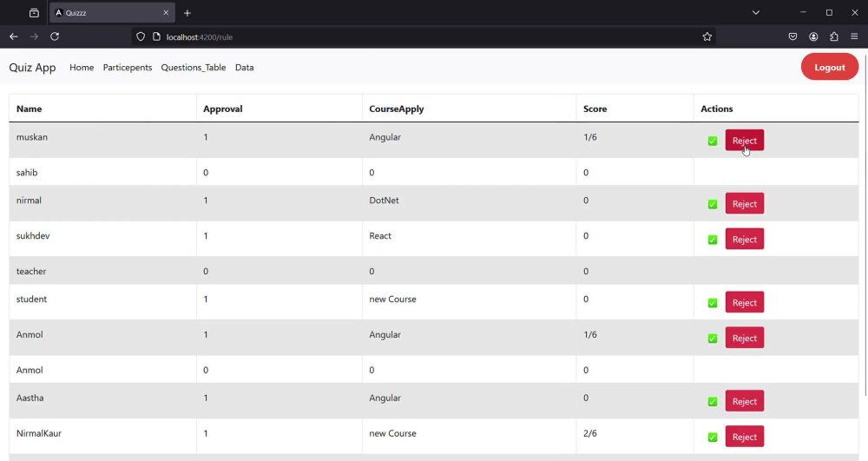Toggle the green checkbox in NirmalKaur row
The height and width of the screenshot is (461, 868).
click(713, 438)
